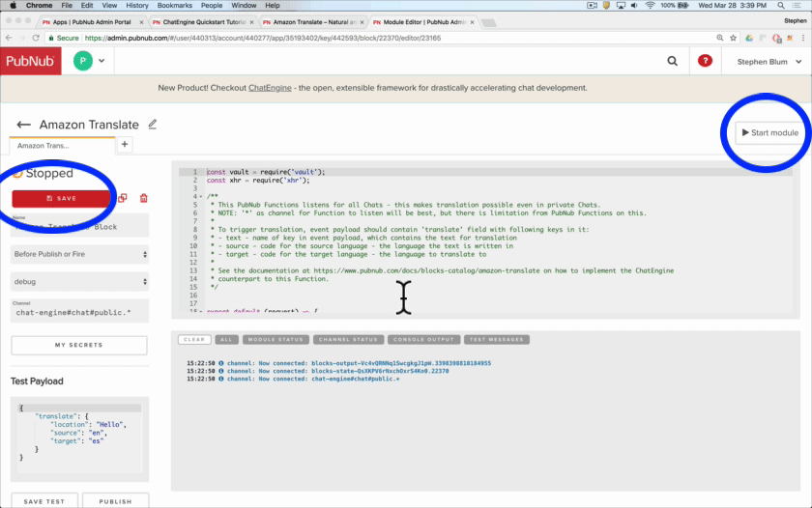Add a new function with the plus tab
This screenshot has height=508, width=812.
125,144
